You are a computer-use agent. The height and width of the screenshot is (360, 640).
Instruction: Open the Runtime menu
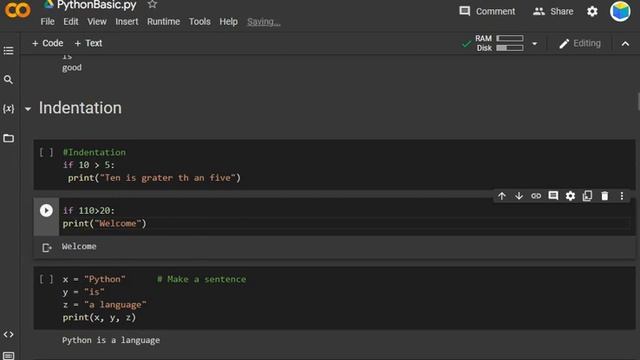[163, 22]
